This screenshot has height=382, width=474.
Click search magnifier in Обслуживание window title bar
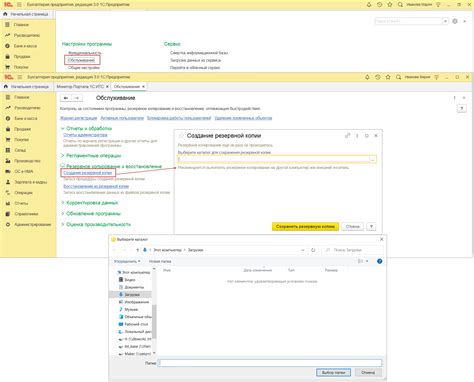click(398, 77)
